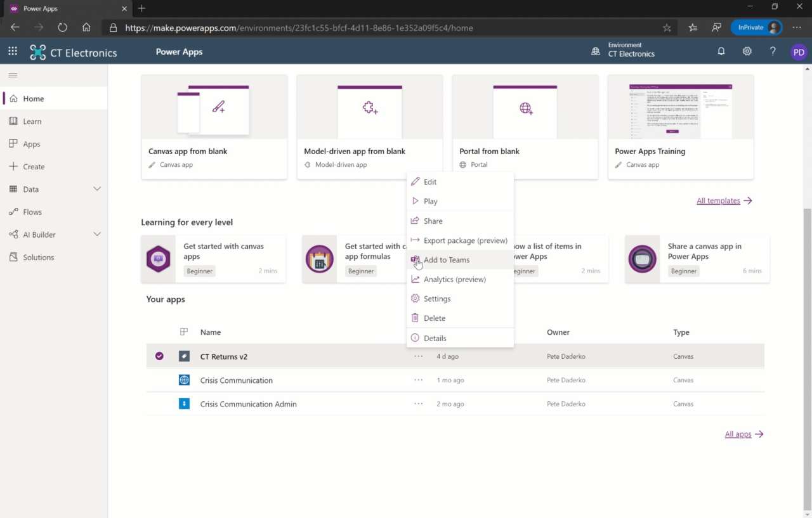The width and height of the screenshot is (812, 518).
Task: Click the help question mark icon
Action: [773, 52]
